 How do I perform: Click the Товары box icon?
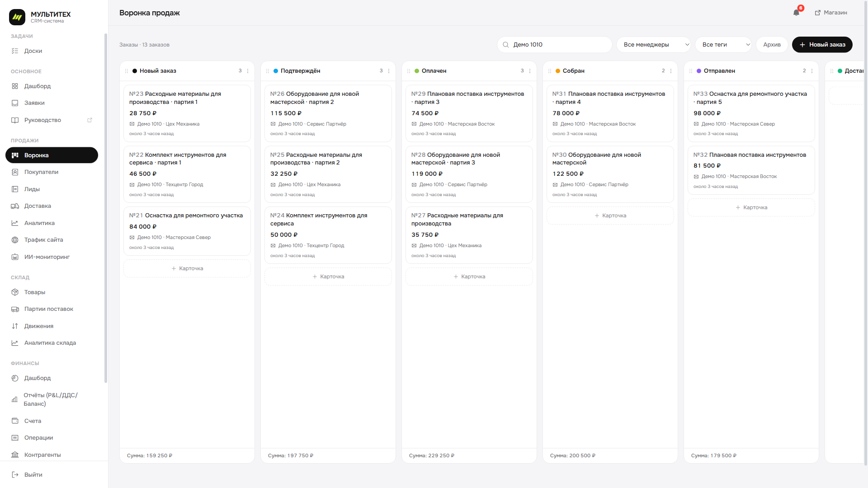point(15,292)
